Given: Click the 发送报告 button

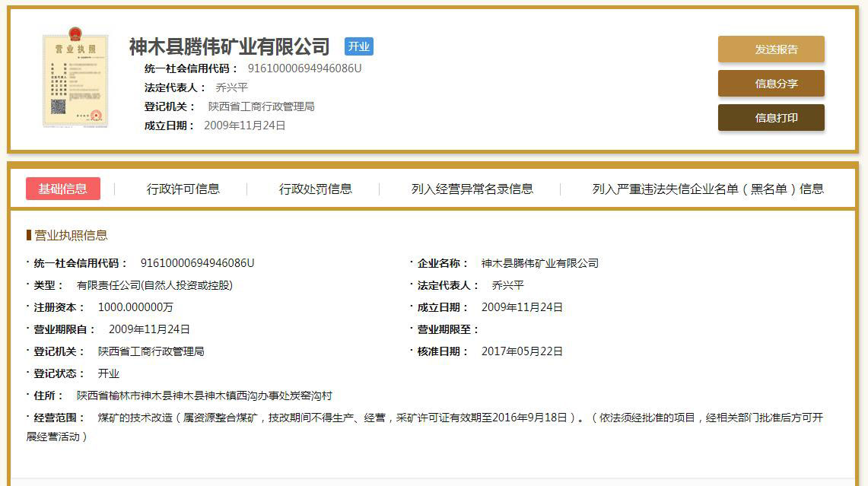Looking at the screenshot, I should click(x=771, y=49).
